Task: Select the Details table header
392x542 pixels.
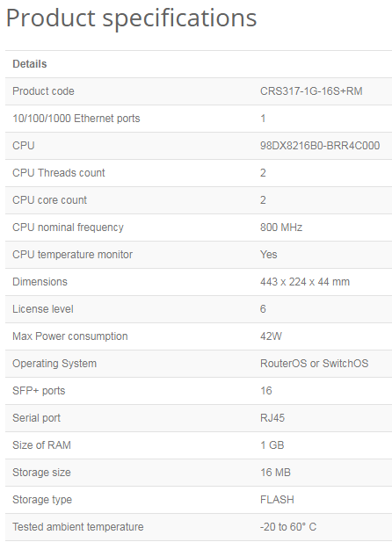Action: [29, 64]
